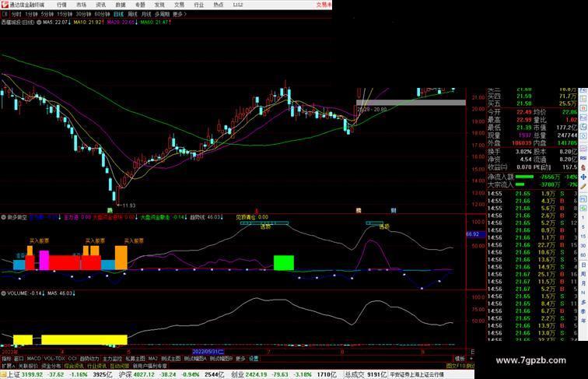Open the 热点 menu
This screenshot has width=588, height=379.
tap(219, 5)
